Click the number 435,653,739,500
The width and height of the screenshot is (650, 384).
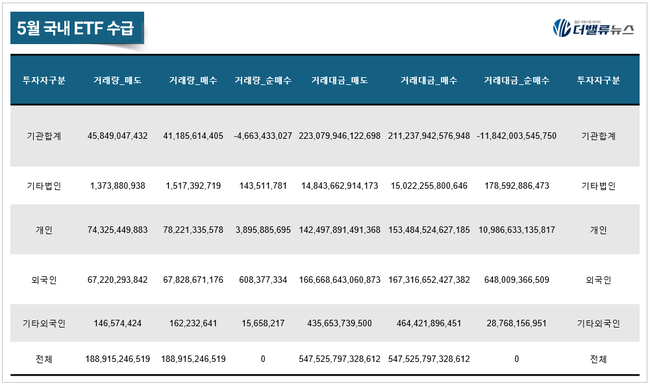click(339, 323)
